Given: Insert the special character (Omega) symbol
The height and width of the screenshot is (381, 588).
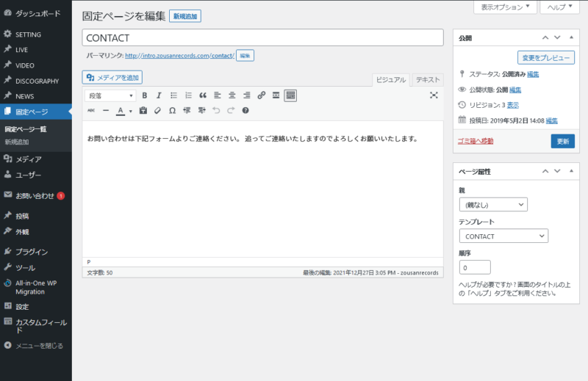Looking at the screenshot, I should (171, 111).
